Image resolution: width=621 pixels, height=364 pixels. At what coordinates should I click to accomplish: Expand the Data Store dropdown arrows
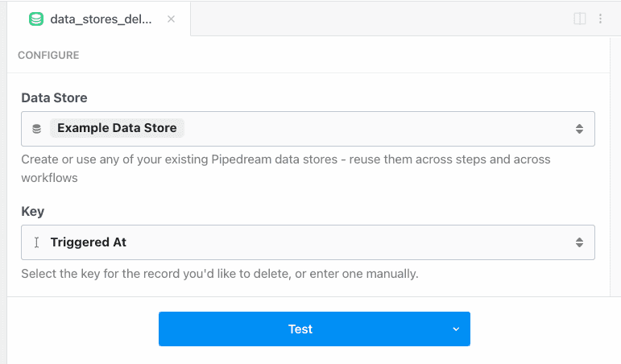579,129
